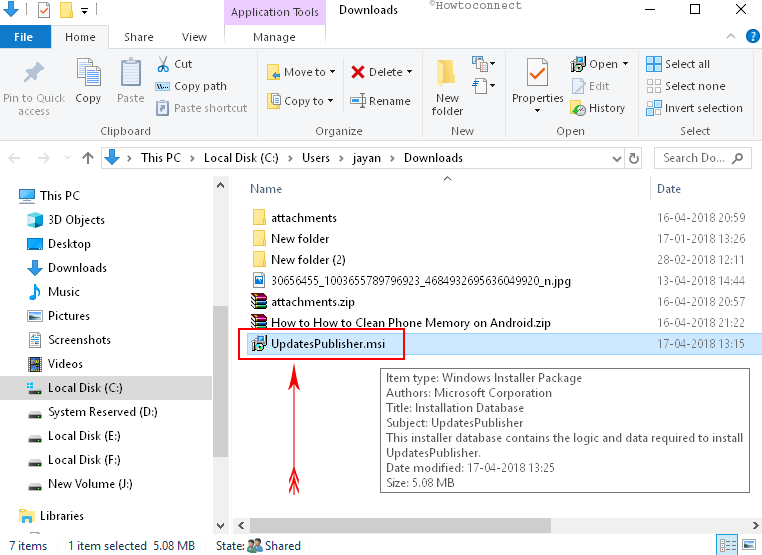Click the Search Downloads box

click(x=703, y=158)
